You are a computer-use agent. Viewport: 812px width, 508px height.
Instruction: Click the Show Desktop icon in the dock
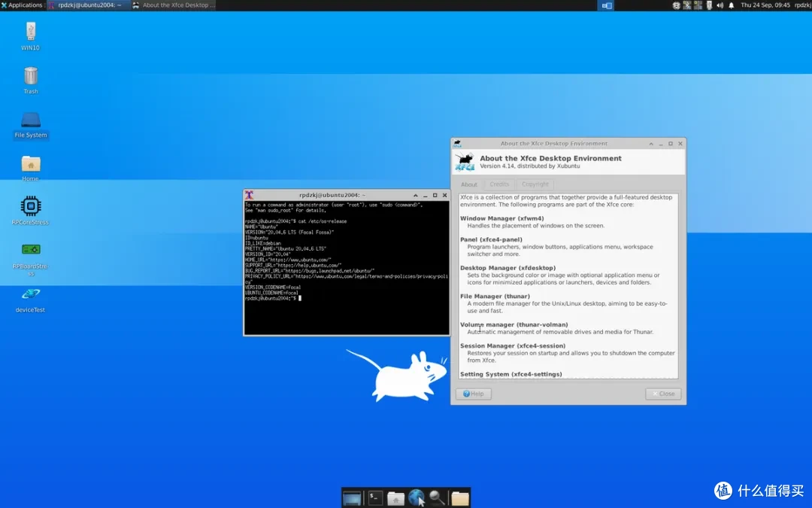coord(352,498)
